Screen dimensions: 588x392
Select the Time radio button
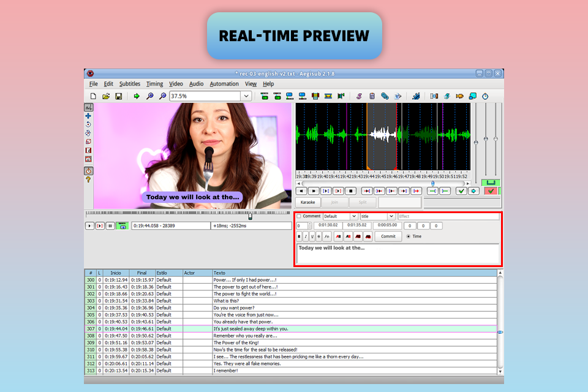(x=408, y=236)
